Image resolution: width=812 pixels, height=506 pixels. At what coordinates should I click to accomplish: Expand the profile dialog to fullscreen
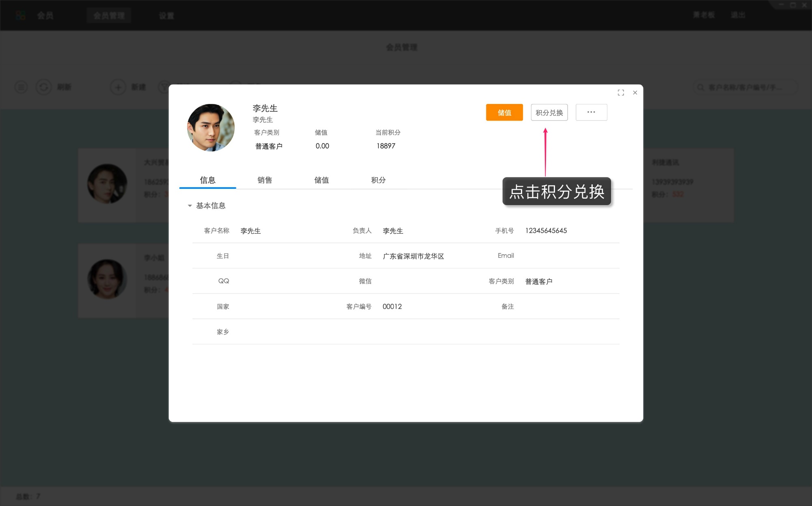click(x=621, y=93)
